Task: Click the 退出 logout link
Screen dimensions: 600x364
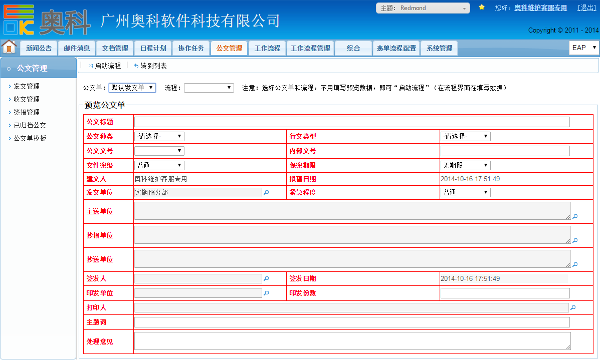Action: coord(586,8)
